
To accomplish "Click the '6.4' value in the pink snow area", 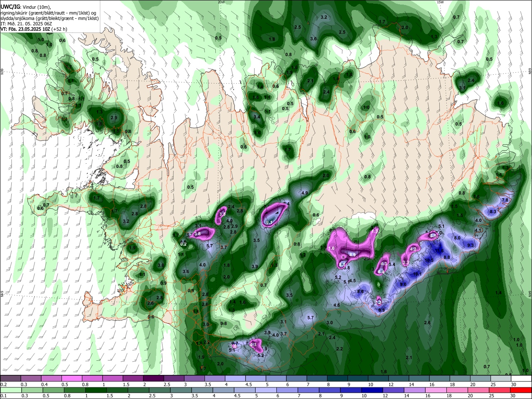I will (x=381, y=272).
